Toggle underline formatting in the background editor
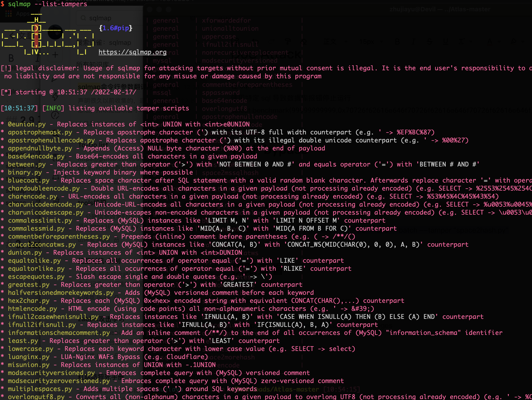This screenshot has width=532, height=400. [445, 42]
